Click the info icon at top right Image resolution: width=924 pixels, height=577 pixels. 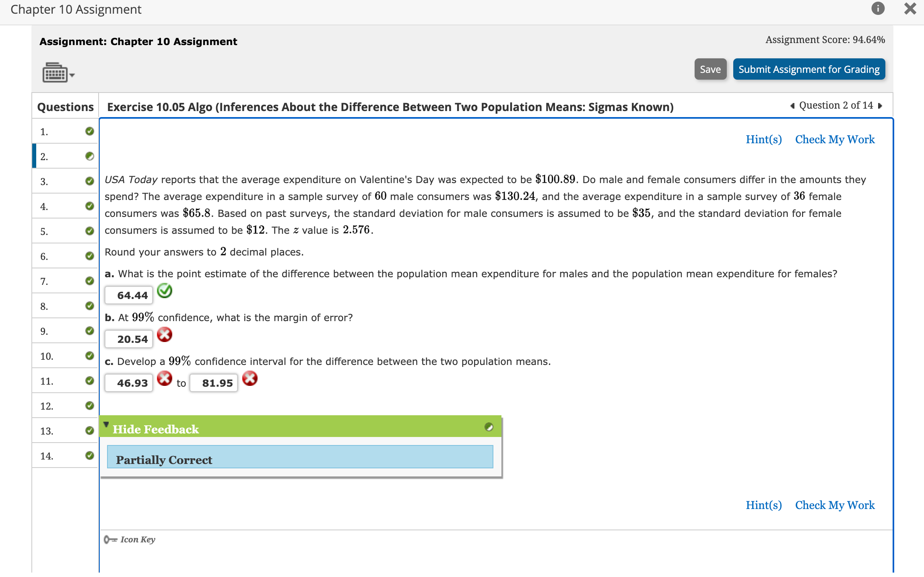878,8
